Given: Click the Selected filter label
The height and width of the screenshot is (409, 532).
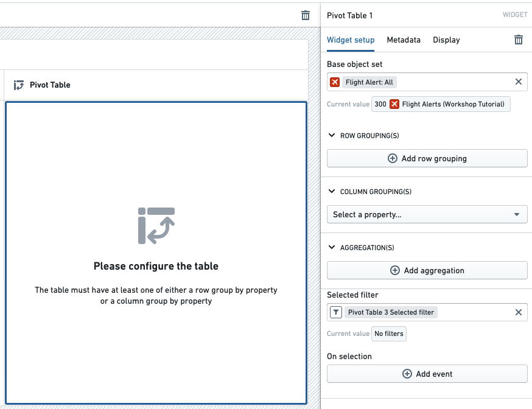Looking at the screenshot, I should tap(352, 295).
